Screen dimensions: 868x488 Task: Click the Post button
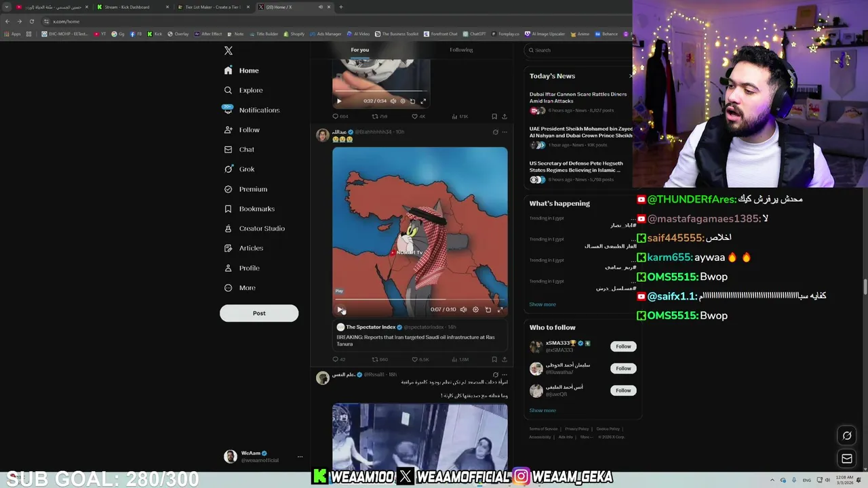click(x=259, y=313)
